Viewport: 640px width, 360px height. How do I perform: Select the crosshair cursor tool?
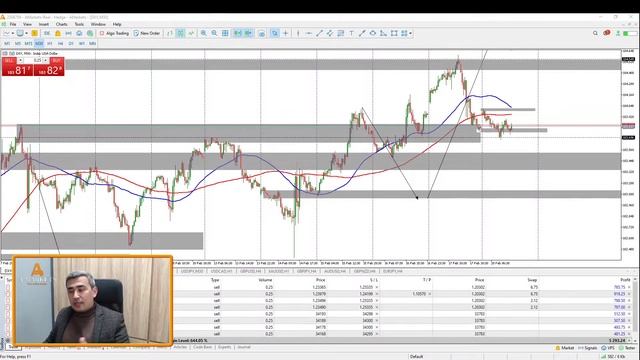(286, 33)
